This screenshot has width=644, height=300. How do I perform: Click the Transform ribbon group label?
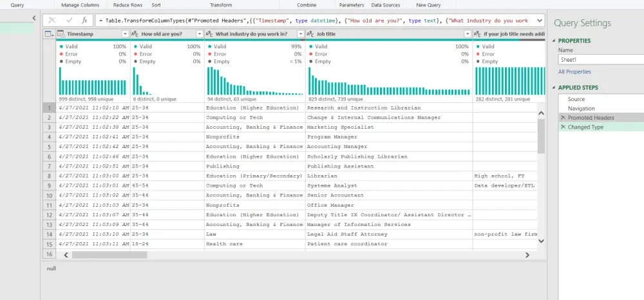221,5
